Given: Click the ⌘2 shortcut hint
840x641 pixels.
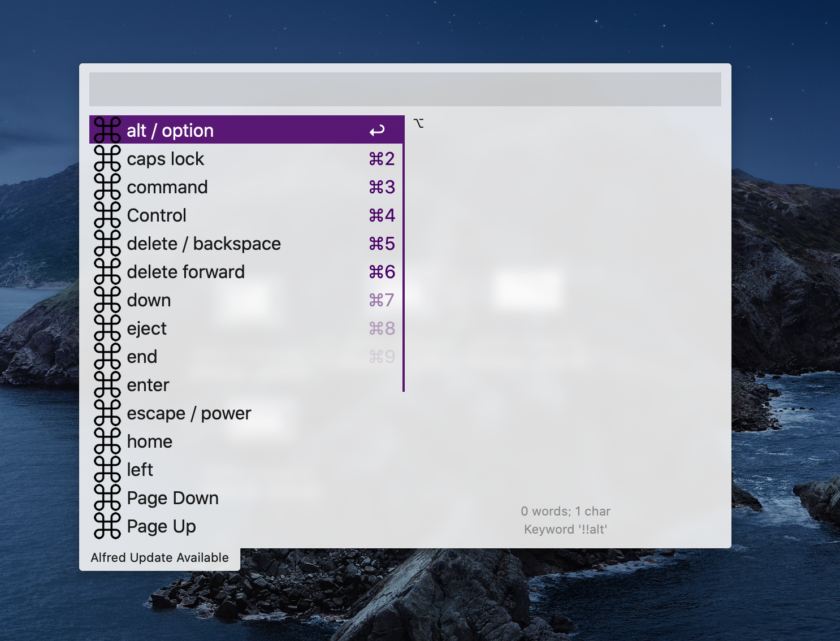Looking at the screenshot, I should click(x=382, y=159).
